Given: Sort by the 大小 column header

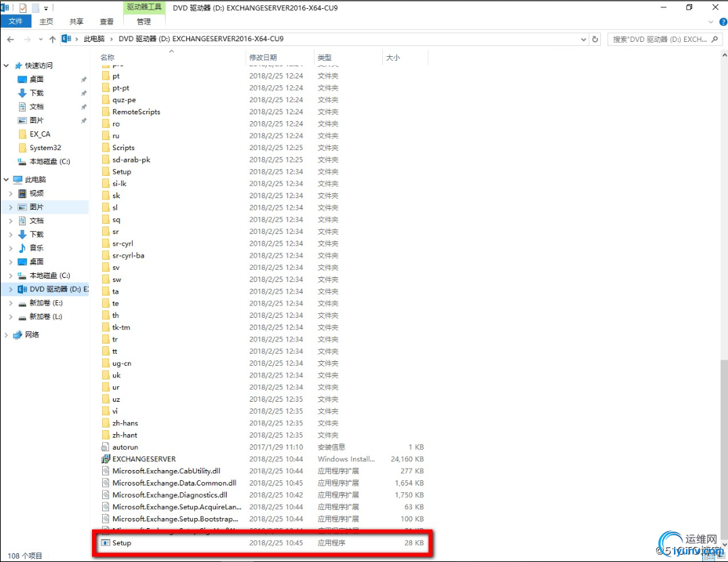Looking at the screenshot, I should click(x=393, y=57).
